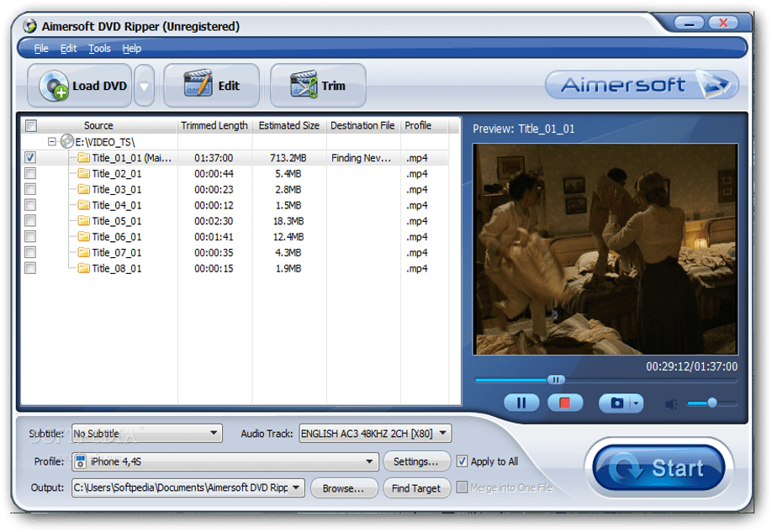772x532 pixels.
Task: Pause the video preview
Action: [x=521, y=403]
